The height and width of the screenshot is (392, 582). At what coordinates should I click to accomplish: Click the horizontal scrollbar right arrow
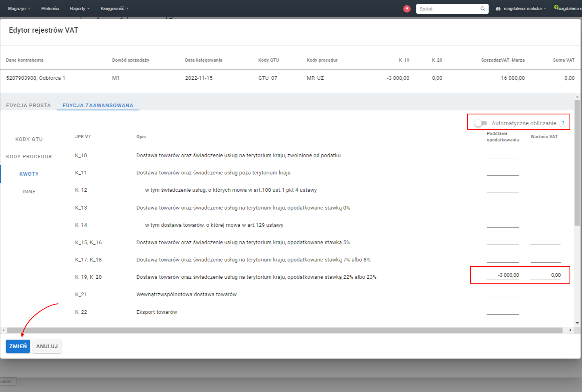[570, 330]
